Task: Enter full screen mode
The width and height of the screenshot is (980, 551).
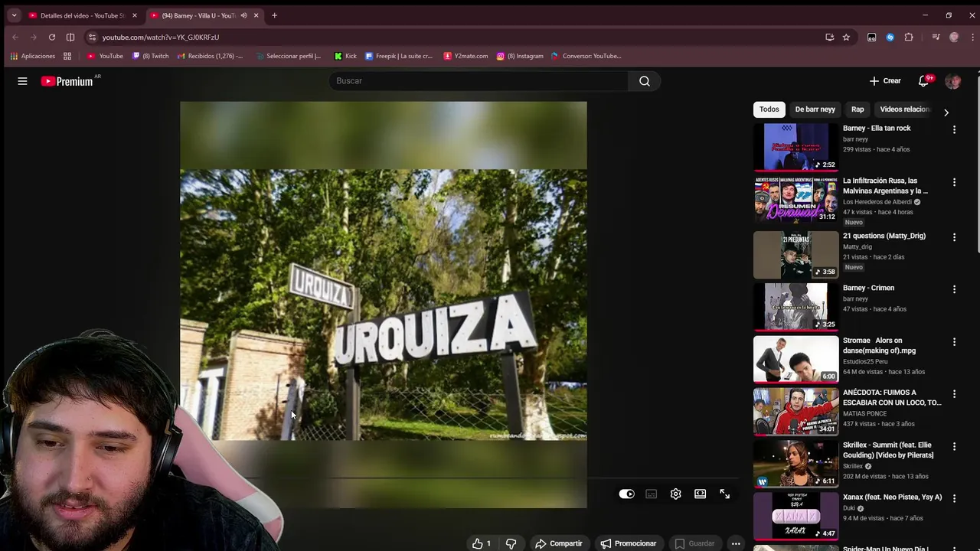Action: (x=724, y=494)
